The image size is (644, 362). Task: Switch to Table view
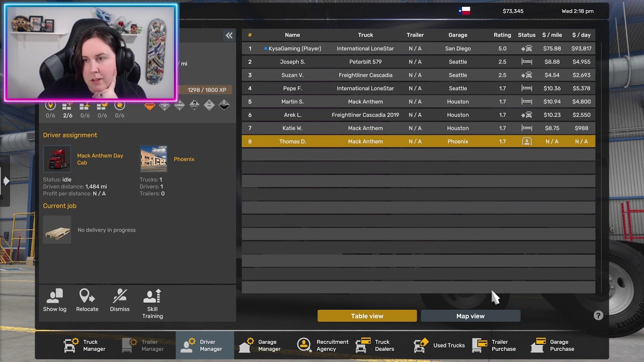click(x=367, y=316)
